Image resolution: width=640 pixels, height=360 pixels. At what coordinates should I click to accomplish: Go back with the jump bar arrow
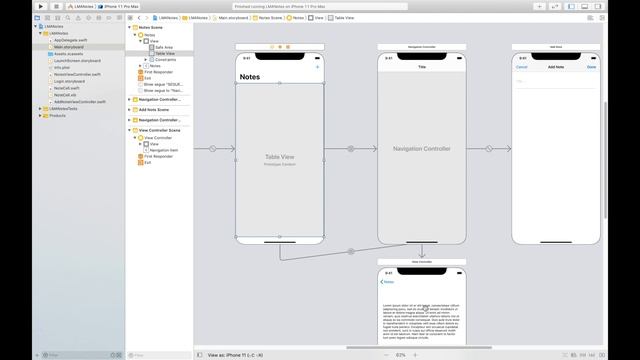click(x=139, y=18)
